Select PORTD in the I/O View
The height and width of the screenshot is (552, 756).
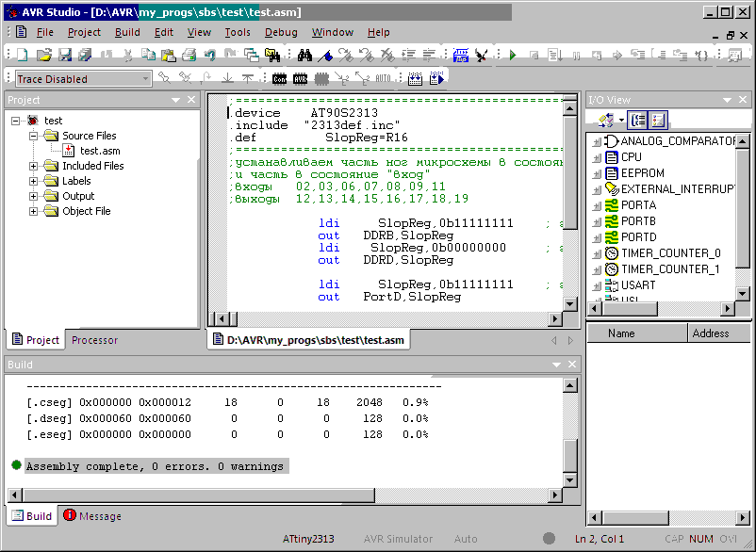[639, 237]
